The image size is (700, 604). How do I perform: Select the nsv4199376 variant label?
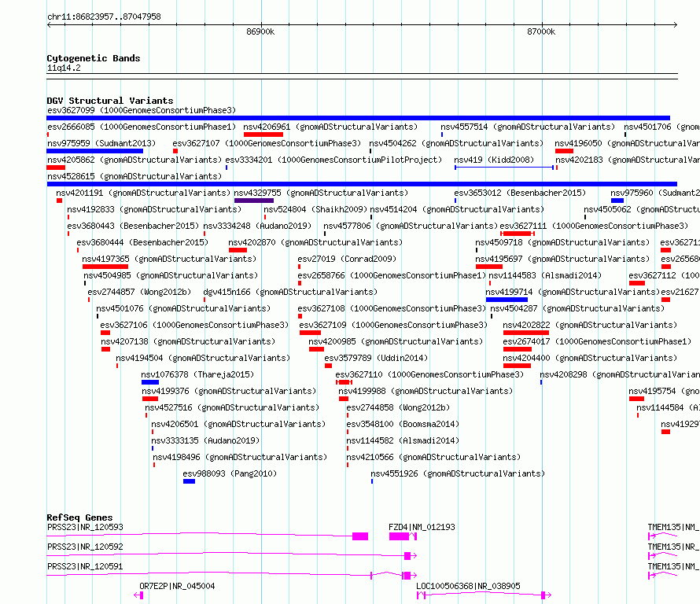point(229,391)
